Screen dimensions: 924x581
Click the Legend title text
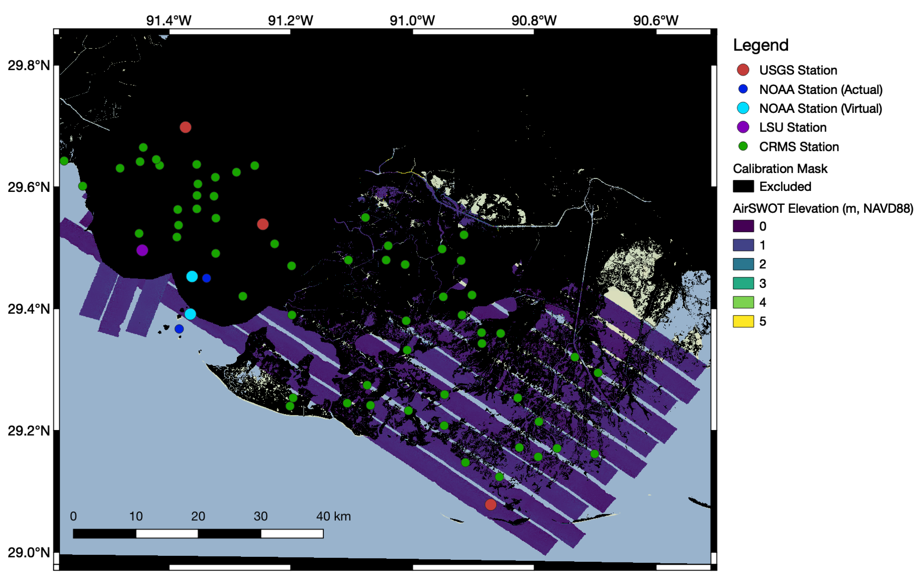[x=761, y=45]
